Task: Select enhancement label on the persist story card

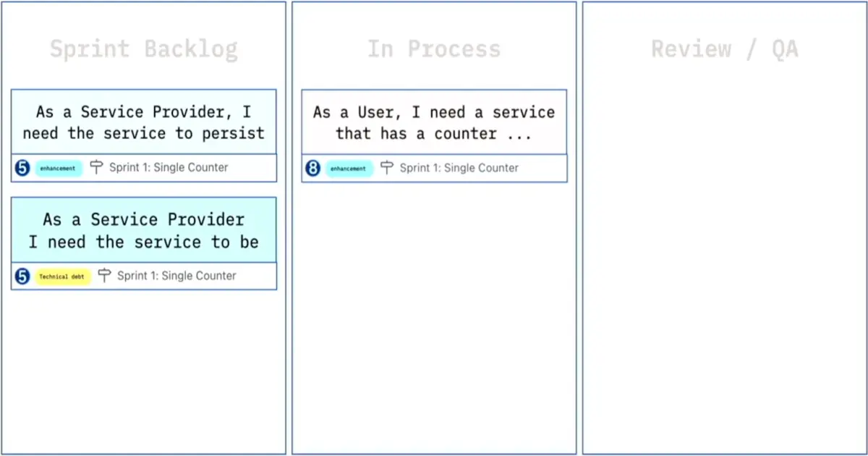Action: (59, 168)
